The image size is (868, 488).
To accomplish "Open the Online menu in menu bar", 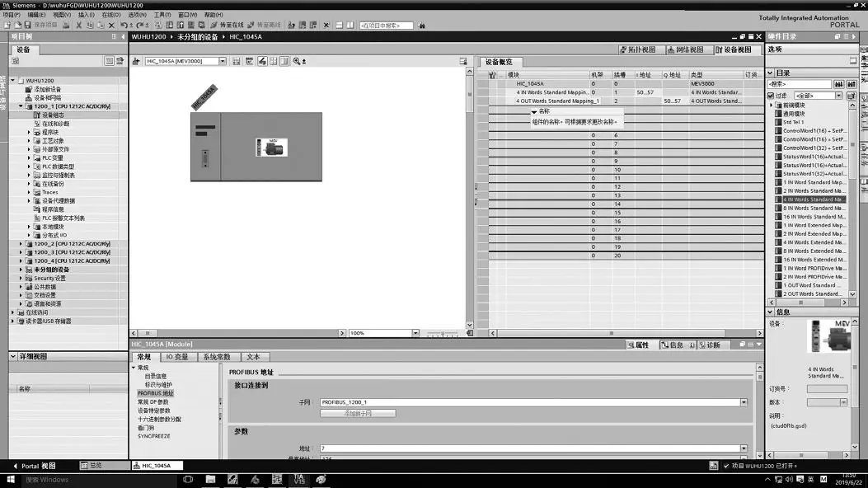I will 110,15.
